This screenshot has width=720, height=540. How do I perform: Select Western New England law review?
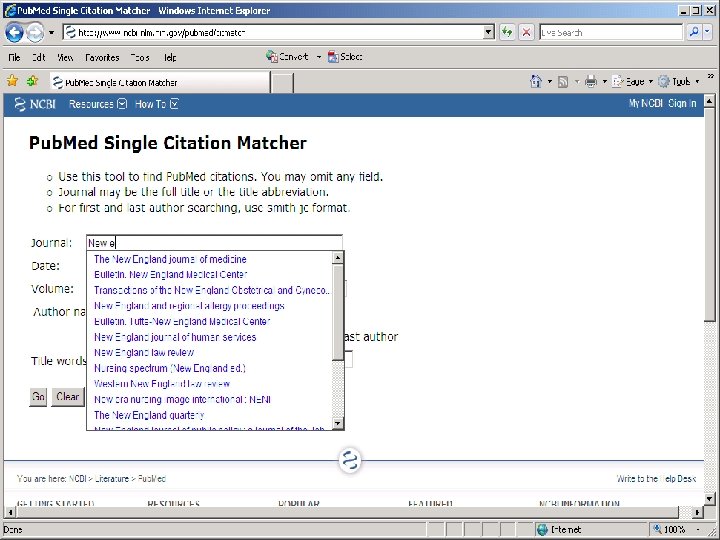point(162,384)
